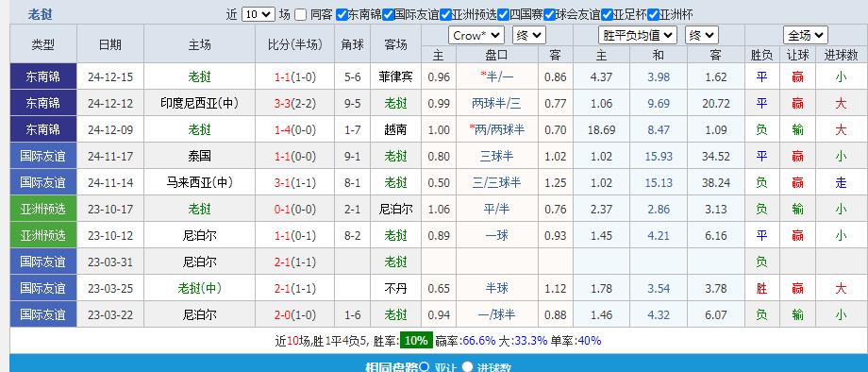This screenshot has width=868, height=372.
Task: Click the 日期 column header
Action: tap(110, 44)
